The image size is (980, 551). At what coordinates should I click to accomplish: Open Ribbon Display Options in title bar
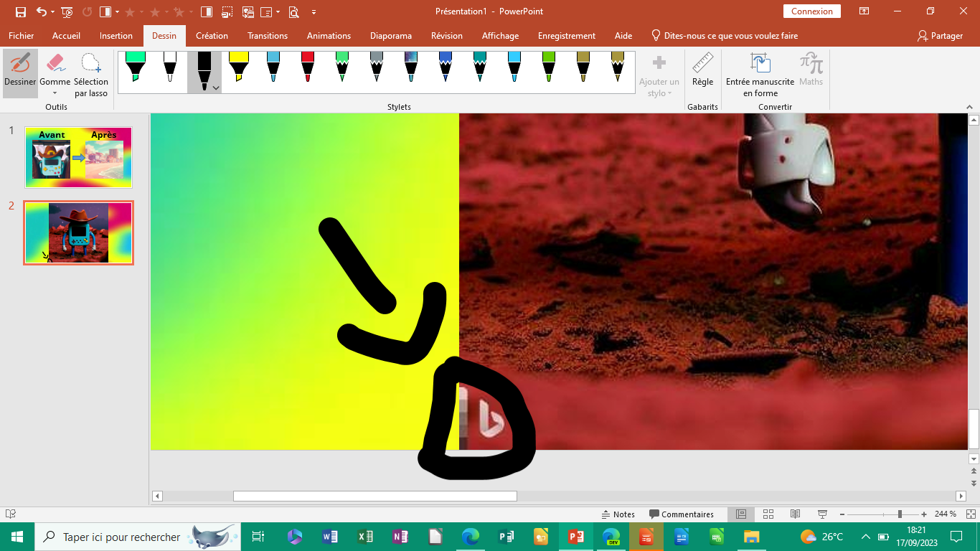pyautogui.click(x=864, y=11)
